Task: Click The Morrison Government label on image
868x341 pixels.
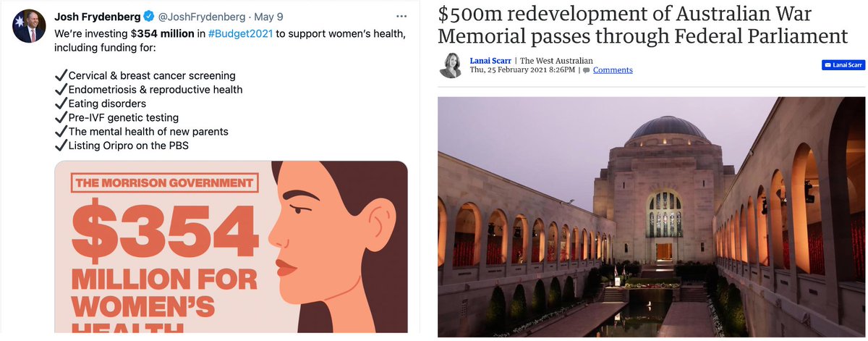Action: click(x=163, y=182)
